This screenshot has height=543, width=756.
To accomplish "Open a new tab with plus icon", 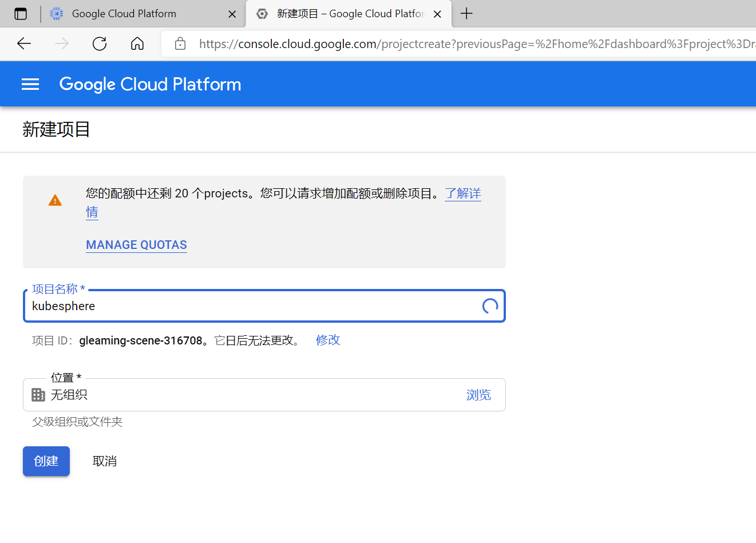I will point(466,14).
